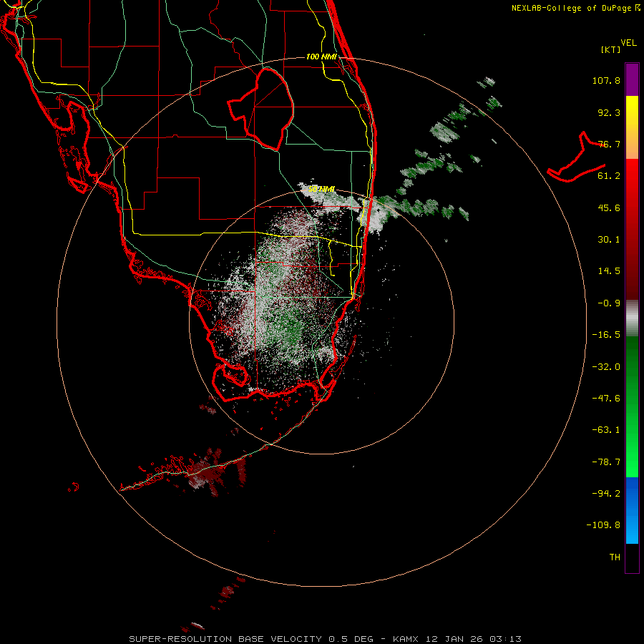
Task: Click the KAMX 12 JAN 26 03:13 timestamp
Action: (x=457, y=639)
